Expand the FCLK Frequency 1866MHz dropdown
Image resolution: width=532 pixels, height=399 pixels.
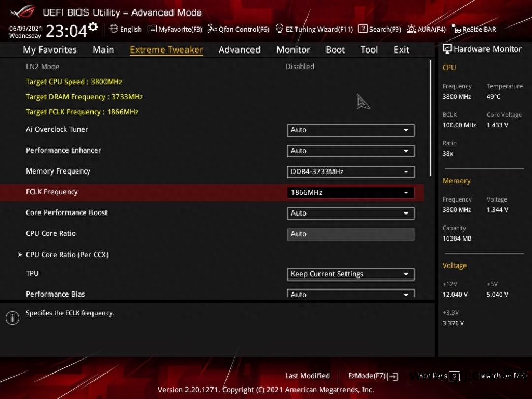pos(350,192)
